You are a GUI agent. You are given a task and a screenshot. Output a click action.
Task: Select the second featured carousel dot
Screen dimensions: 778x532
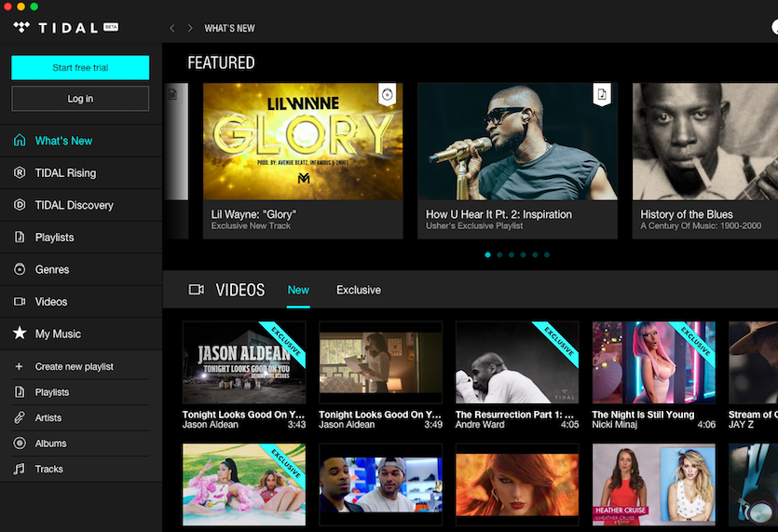[x=499, y=254]
